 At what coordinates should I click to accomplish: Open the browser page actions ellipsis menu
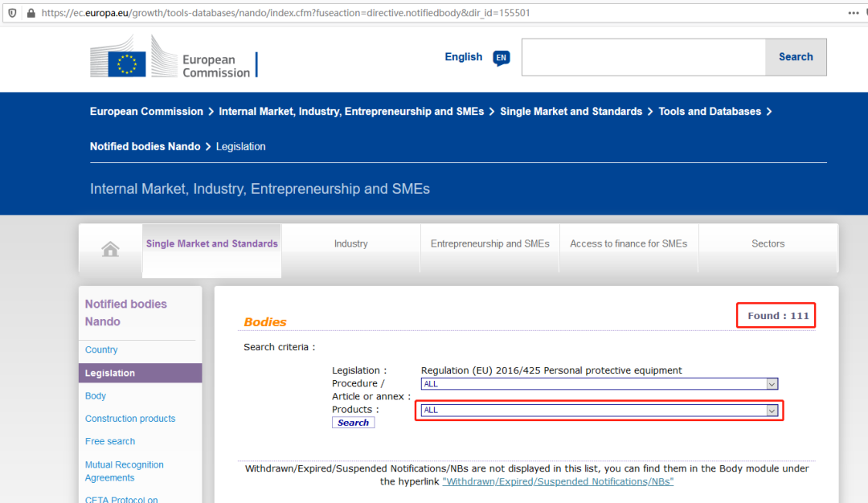853,13
